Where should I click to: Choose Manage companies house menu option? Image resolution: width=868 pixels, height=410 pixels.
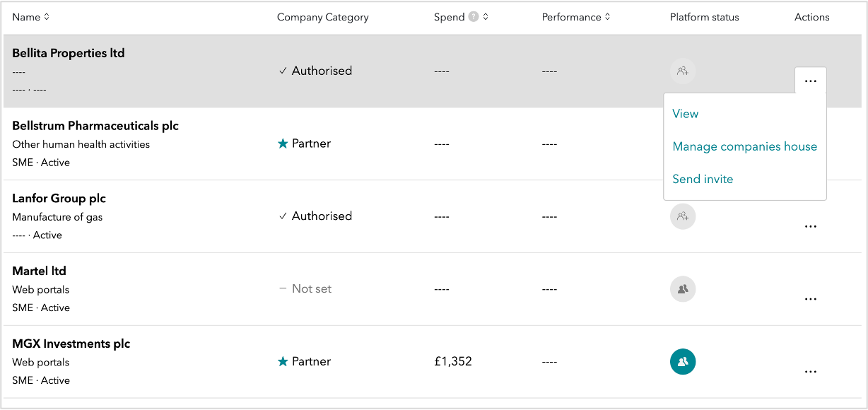pyautogui.click(x=745, y=146)
